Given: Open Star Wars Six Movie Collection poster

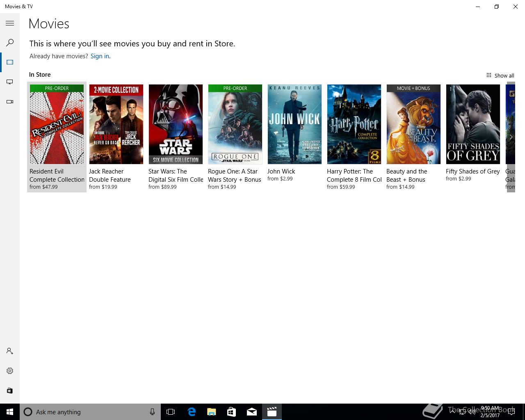Looking at the screenshot, I should pyautogui.click(x=176, y=124).
